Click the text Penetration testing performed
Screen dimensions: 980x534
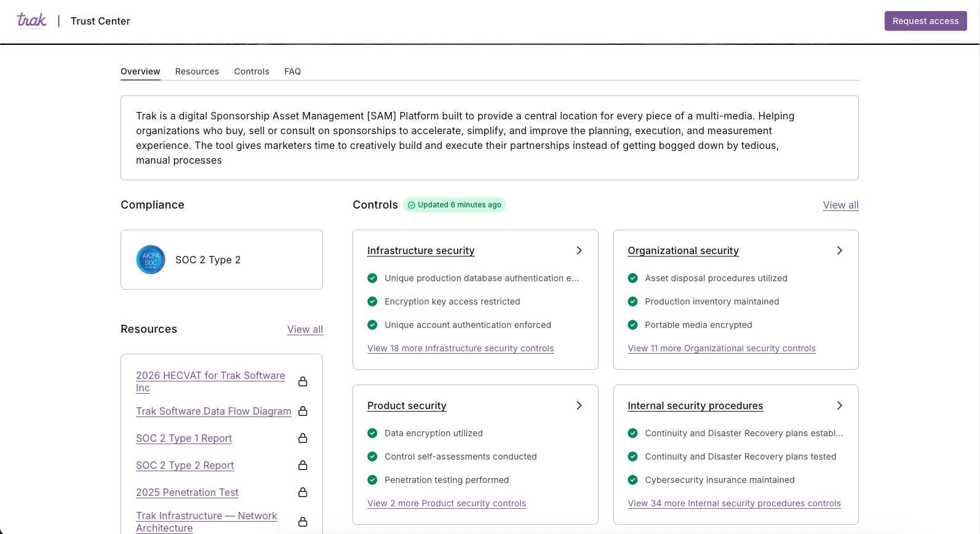[447, 480]
